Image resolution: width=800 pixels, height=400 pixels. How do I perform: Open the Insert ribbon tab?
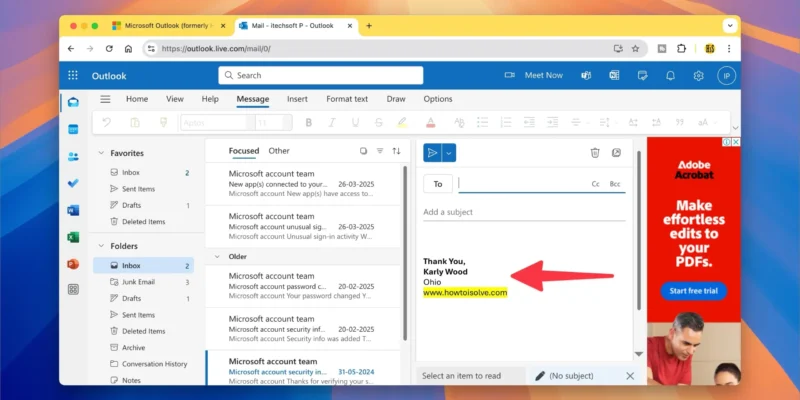click(x=297, y=99)
